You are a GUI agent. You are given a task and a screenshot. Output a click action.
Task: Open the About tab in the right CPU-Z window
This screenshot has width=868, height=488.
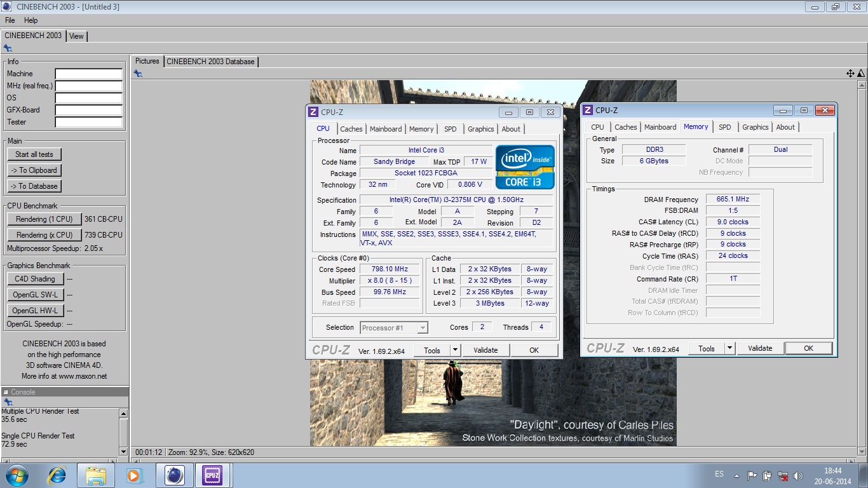coord(785,127)
